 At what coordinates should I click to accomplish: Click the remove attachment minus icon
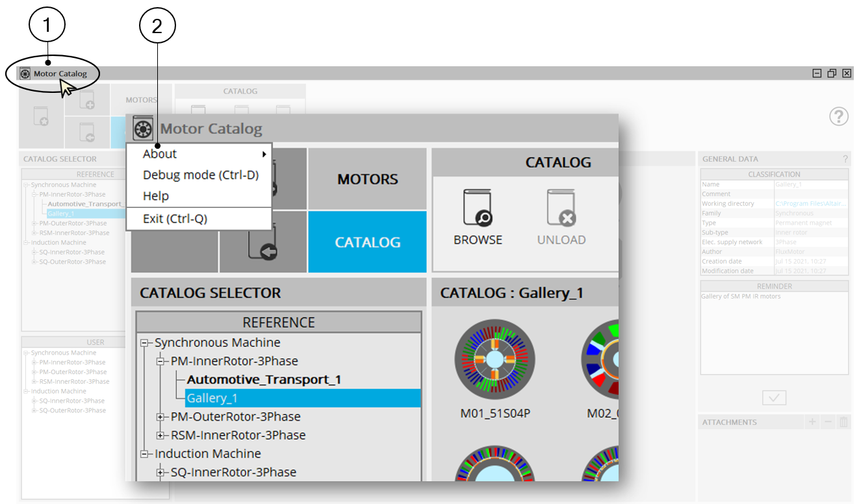[x=828, y=422]
